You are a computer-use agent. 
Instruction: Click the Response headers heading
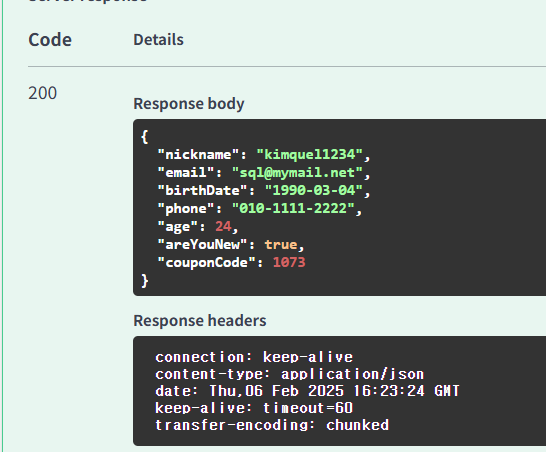(x=200, y=321)
